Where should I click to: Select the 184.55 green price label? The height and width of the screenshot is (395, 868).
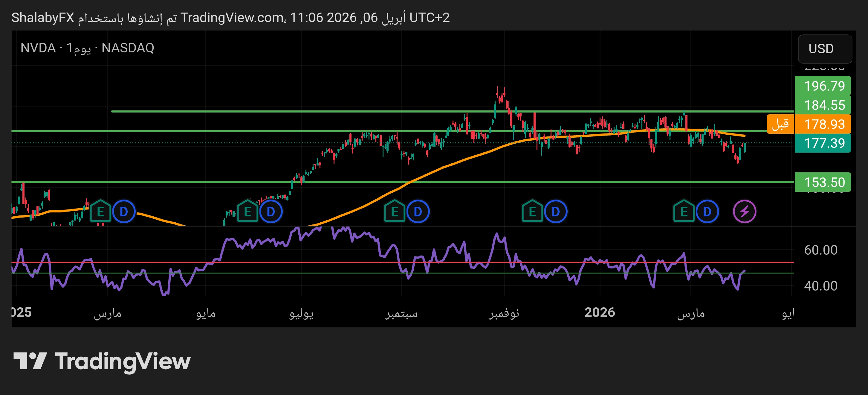822,105
